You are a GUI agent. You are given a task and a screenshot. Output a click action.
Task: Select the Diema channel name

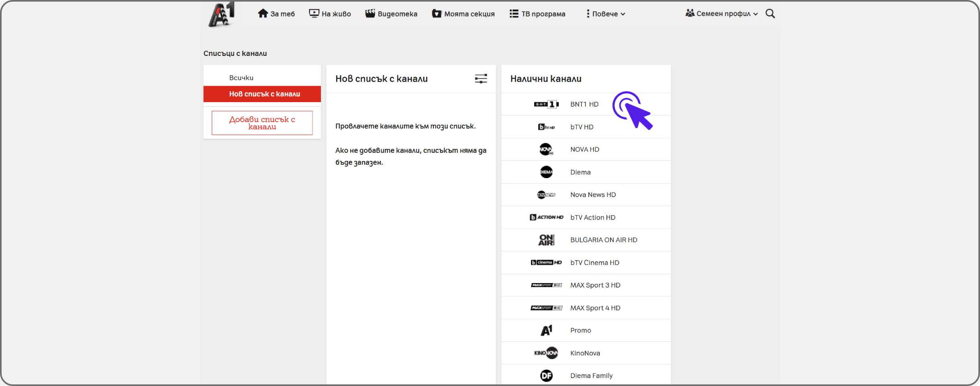click(x=580, y=172)
